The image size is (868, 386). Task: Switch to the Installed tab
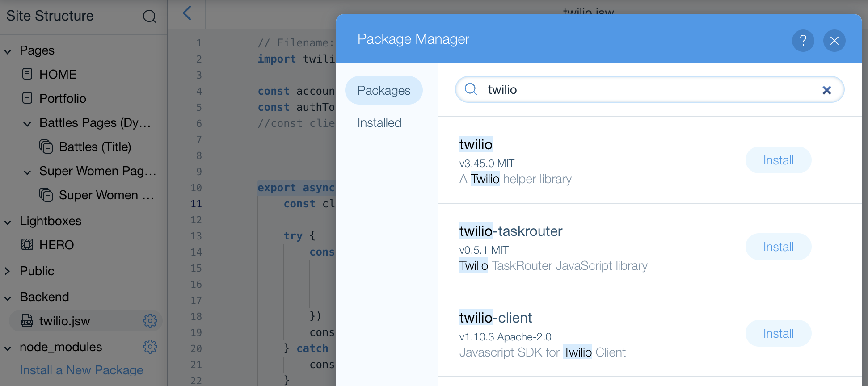(x=379, y=123)
